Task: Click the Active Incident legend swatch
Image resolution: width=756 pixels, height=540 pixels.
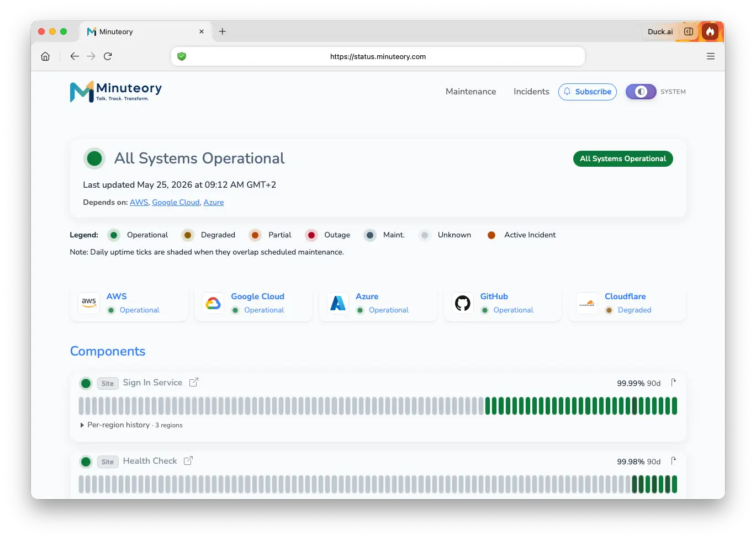Action: (491, 235)
